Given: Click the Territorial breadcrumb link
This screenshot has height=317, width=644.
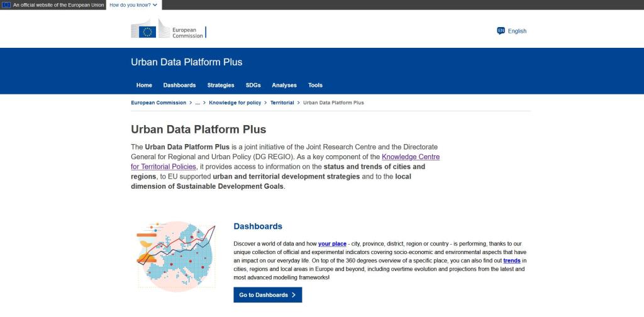Looking at the screenshot, I should [x=282, y=103].
